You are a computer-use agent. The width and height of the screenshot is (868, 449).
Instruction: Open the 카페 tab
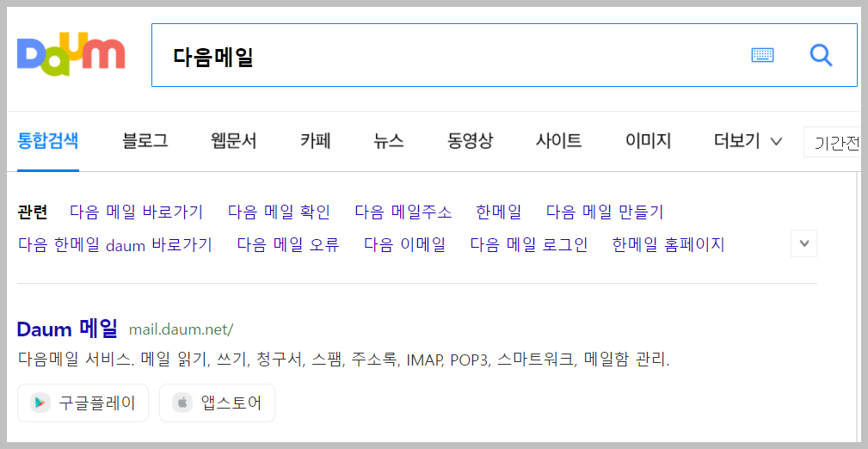(x=316, y=141)
